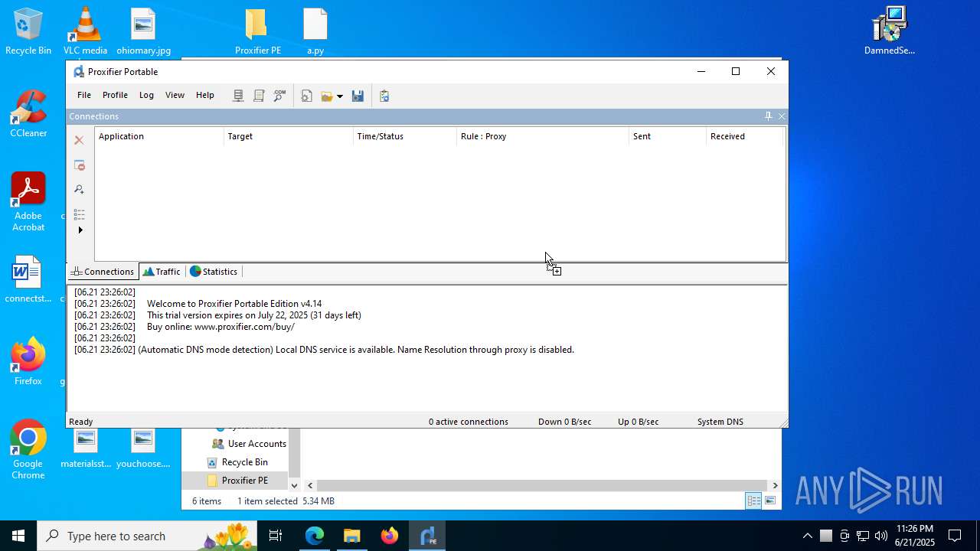Show hidden icons in system tray
This screenshot has width=980, height=551.
[x=808, y=536]
